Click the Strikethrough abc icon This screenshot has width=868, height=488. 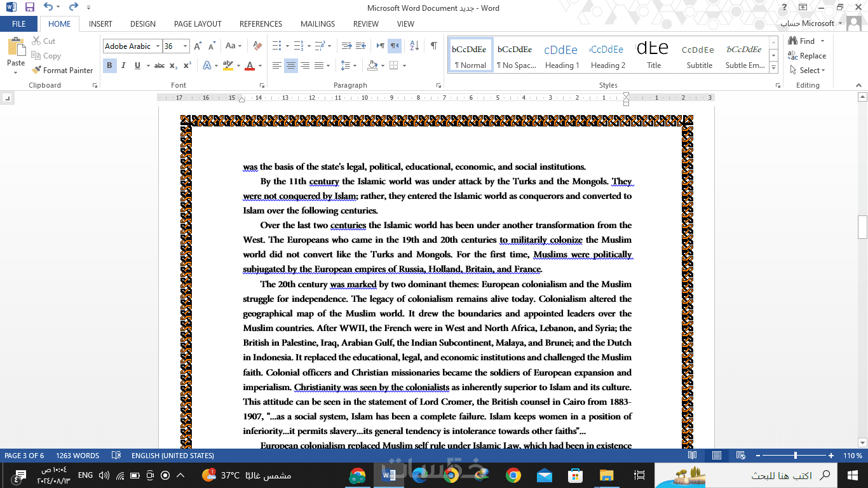click(159, 65)
